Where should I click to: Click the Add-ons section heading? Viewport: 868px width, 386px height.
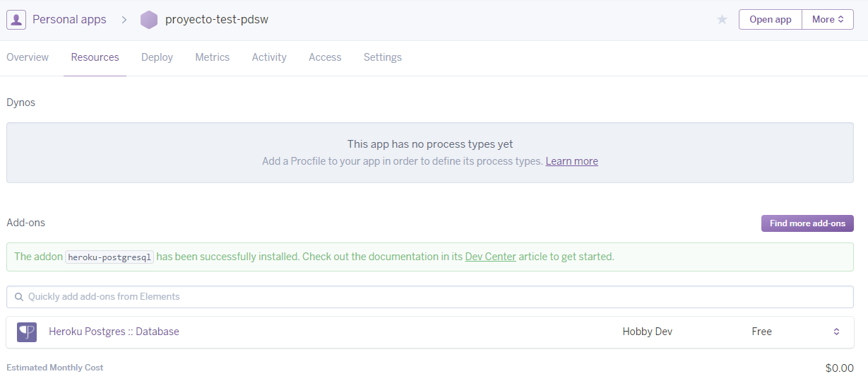point(25,223)
